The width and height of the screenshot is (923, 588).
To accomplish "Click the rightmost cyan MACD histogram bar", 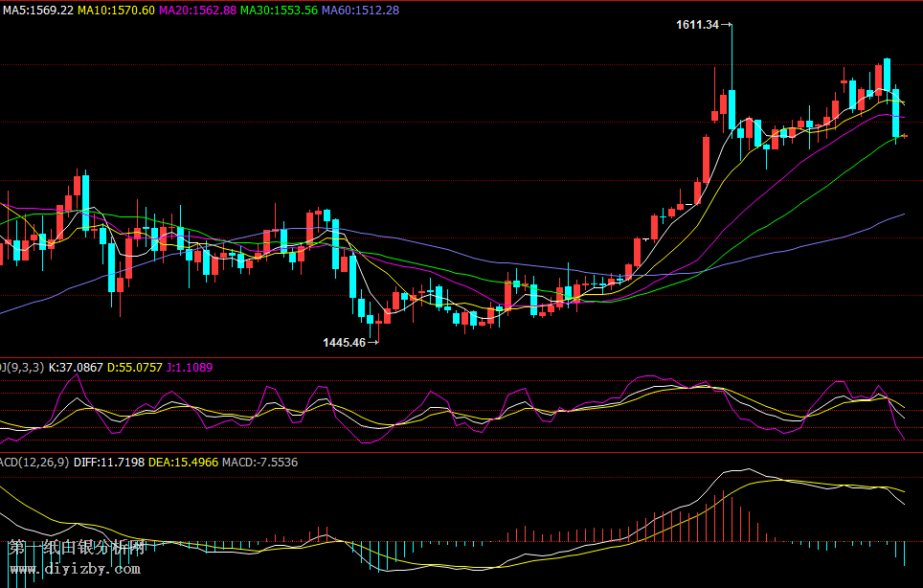I will coord(903,553).
